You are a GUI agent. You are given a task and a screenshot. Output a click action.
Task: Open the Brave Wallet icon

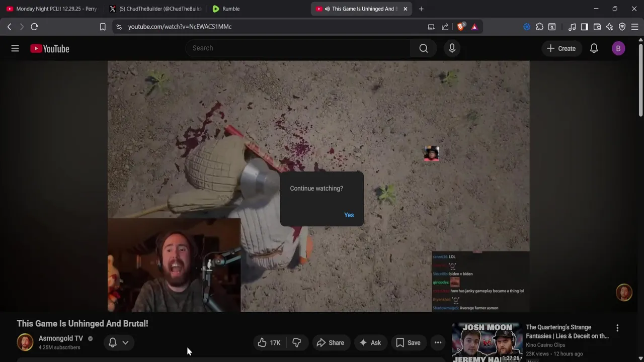coord(597,27)
